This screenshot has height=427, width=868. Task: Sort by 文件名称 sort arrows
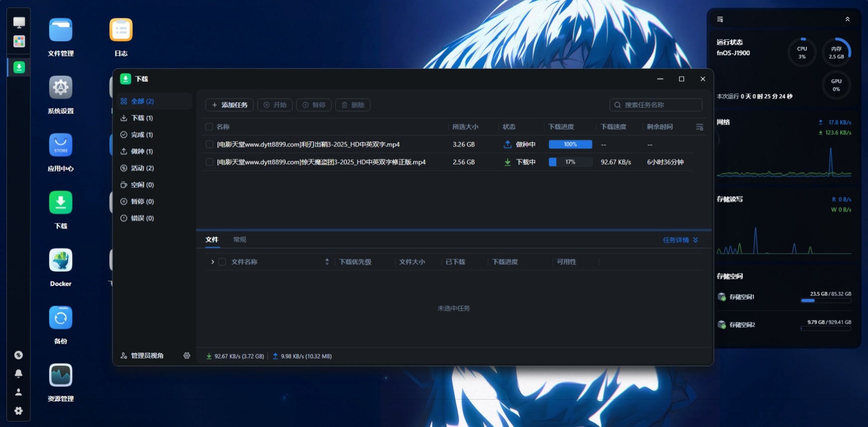point(327,262)
